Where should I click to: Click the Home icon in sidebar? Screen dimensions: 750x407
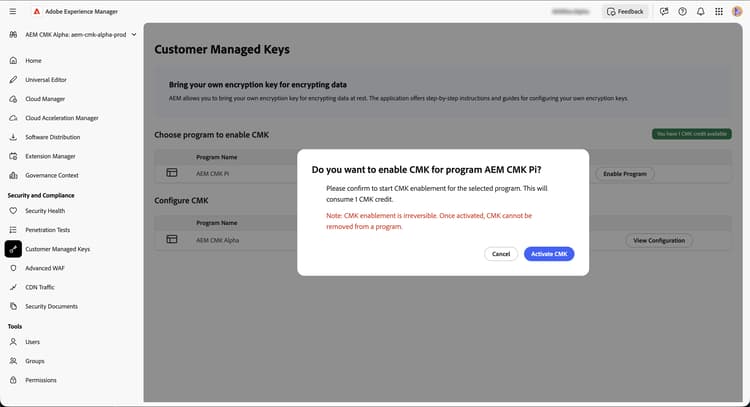click(13, 61)
